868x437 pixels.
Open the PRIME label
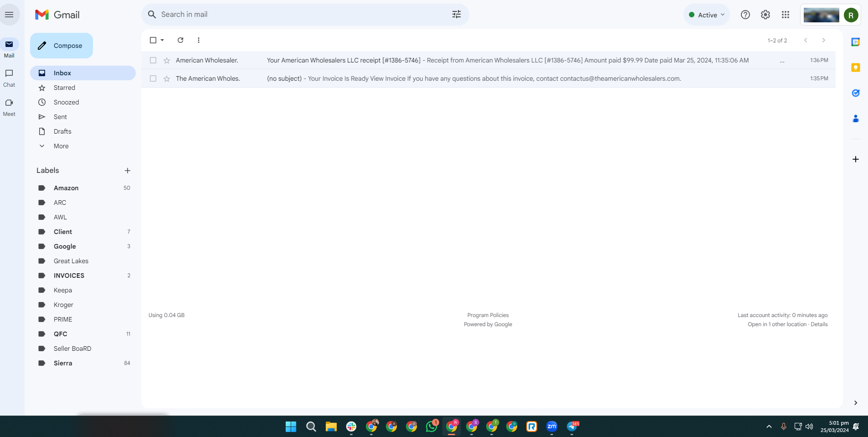pyautogui.click(x=83, y=319)
